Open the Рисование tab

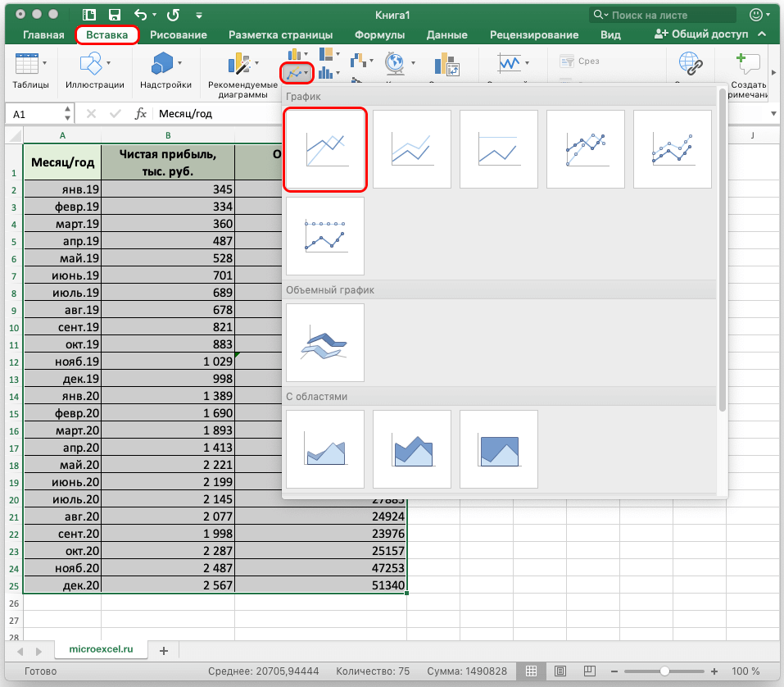tap(179, 34)
